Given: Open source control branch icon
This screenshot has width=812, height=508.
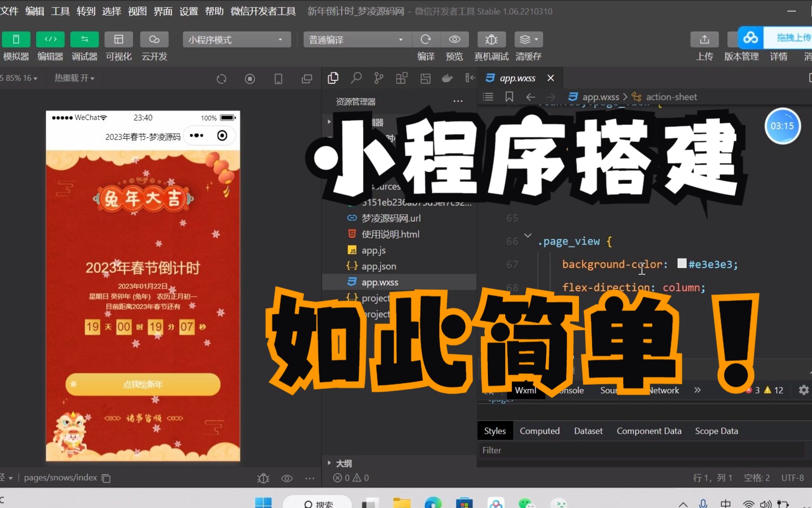Looking at the screenshot, I should pyautogui.click(x=379, y=78).
